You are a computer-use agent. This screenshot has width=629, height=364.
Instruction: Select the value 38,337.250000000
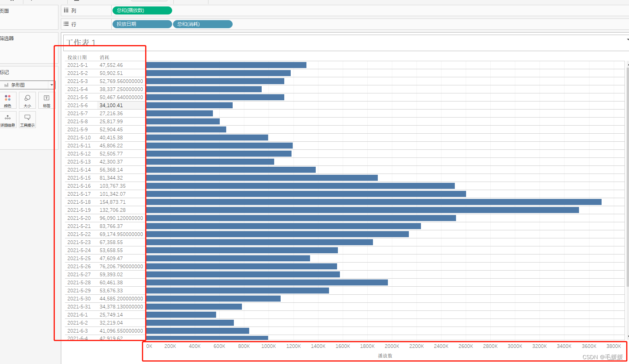(121, 89)
